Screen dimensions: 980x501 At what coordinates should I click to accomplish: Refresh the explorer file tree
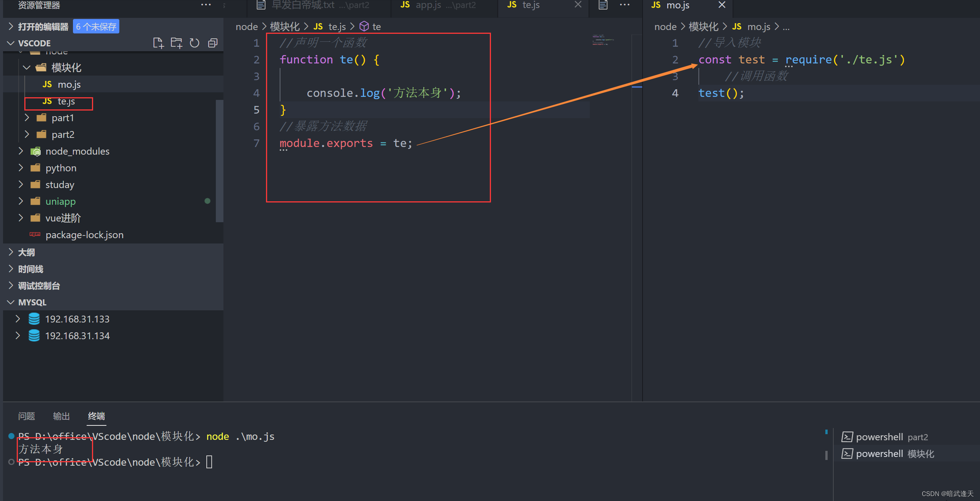[195, 43]
